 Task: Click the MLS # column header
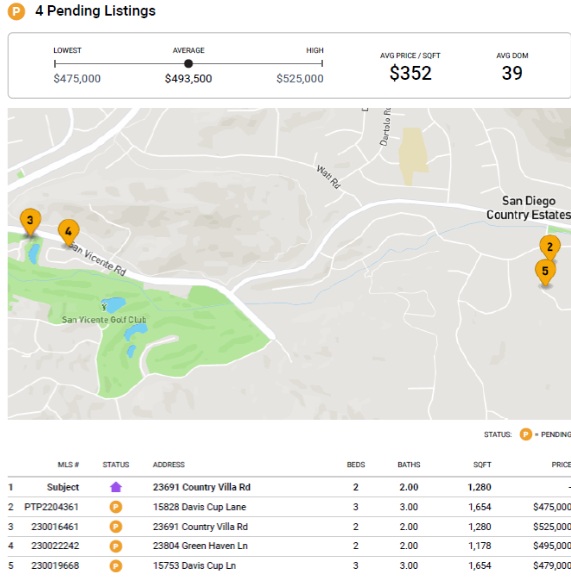tap(68, 464)
